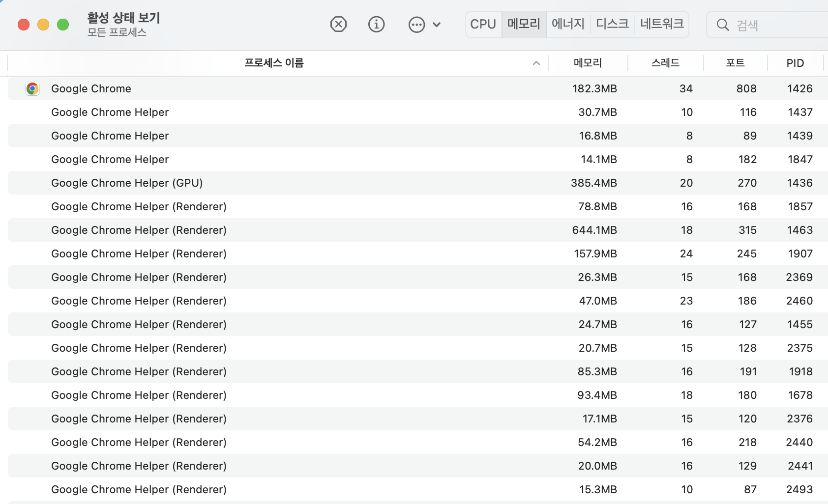
Task: Switch to the 에너지 tab
Action: (568, 24)
